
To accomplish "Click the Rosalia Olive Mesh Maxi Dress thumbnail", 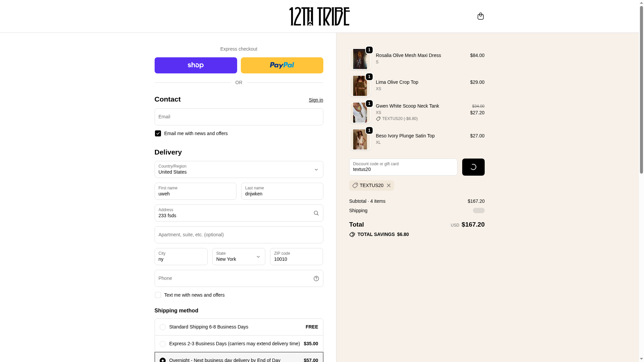I will (x=360, y=59).
